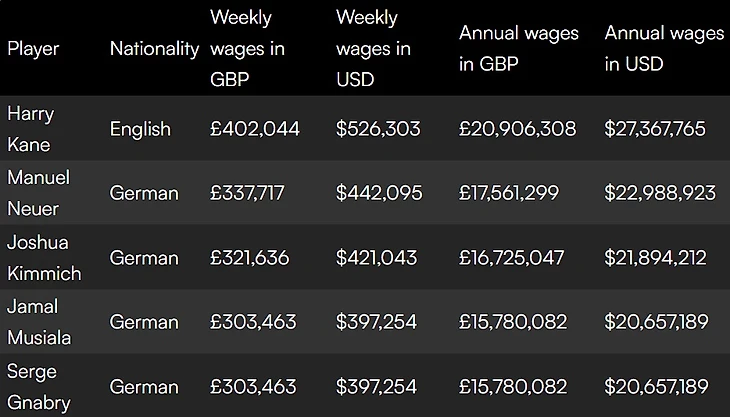The height and width of the screenshot is (417, 730).
Task: Click the £20,906,308 annual wage cell
Action: click(517, 129)
